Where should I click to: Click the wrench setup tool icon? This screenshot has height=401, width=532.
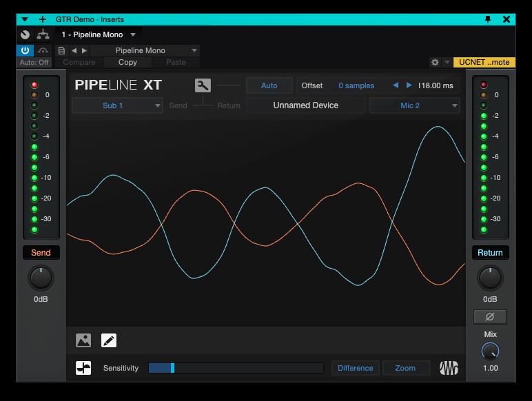(x=203, y=85)
